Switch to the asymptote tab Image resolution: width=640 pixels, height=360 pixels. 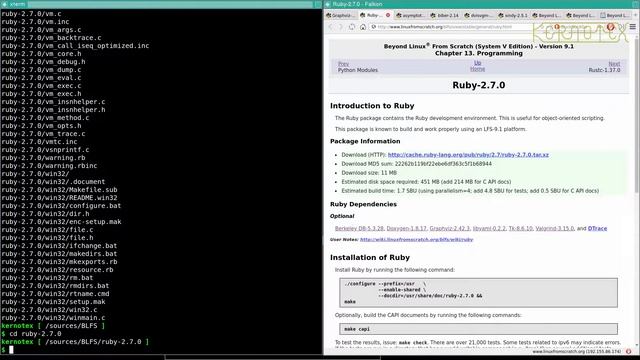(x=411, y=15)
